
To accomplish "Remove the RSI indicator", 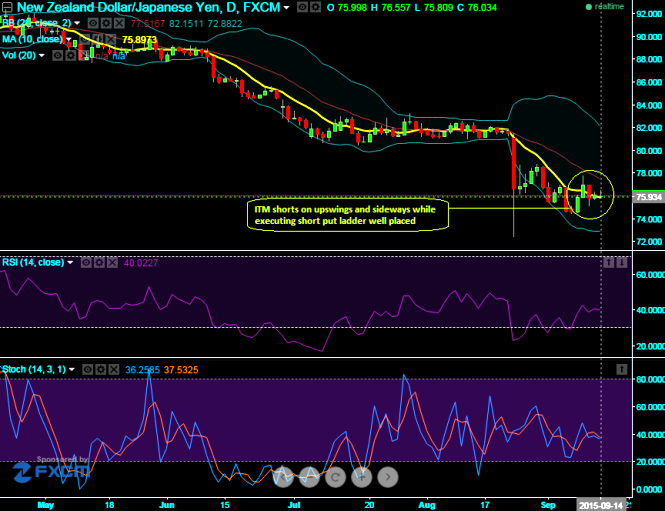I will coord(112,263).
